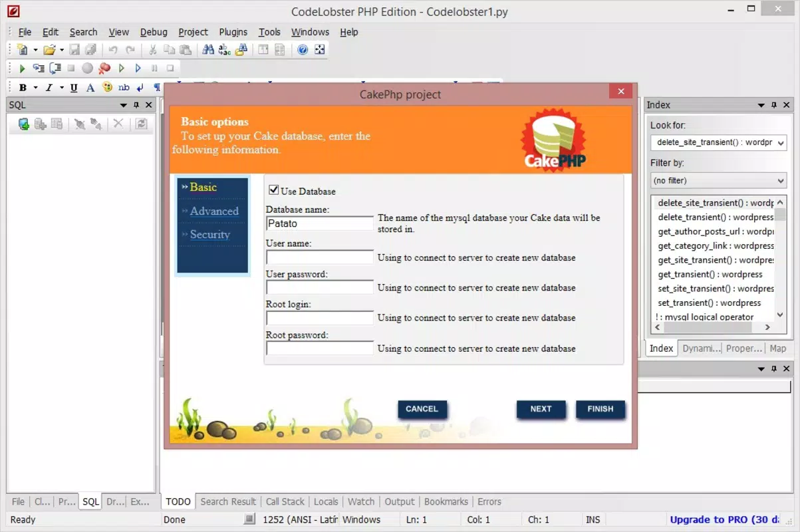The width and height of the screenshot is (800, 532).
Task: Switch to the Search Result tab
Action: pos(228,501)
